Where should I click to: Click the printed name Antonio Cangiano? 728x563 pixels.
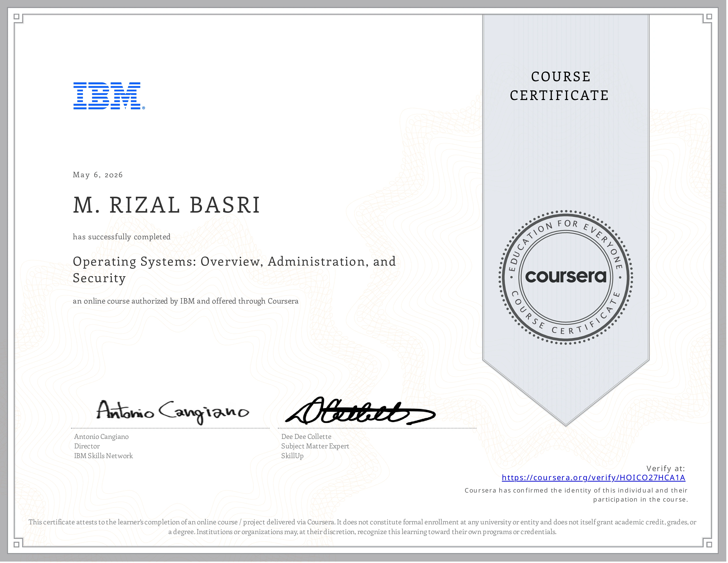(x=101, y=436)
